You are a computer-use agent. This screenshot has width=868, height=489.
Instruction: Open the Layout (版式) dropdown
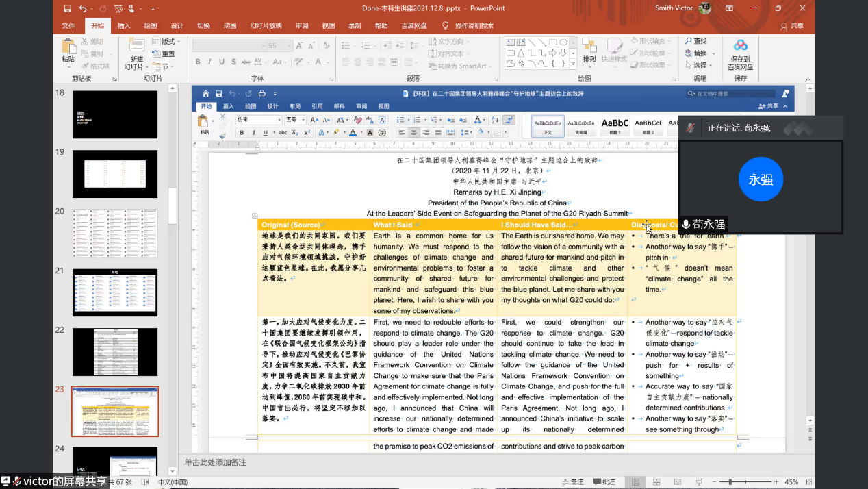tap(164, 42)
